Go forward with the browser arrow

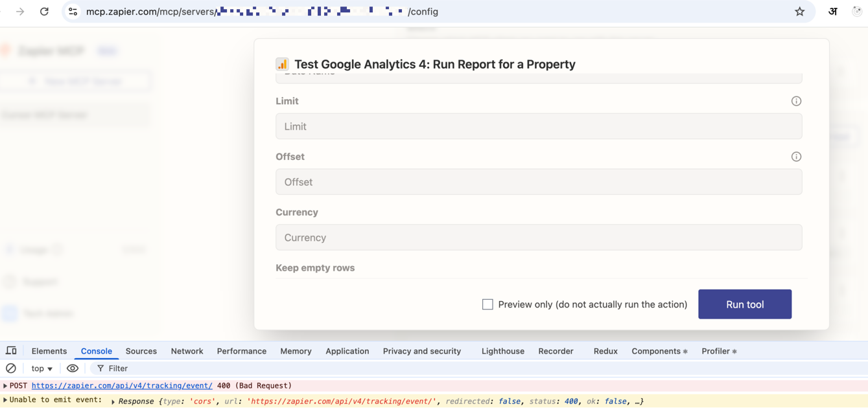coord(20,12)
